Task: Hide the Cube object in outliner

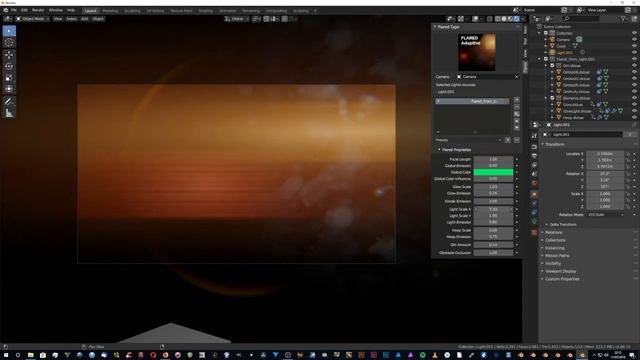Action: click(634, 46)
